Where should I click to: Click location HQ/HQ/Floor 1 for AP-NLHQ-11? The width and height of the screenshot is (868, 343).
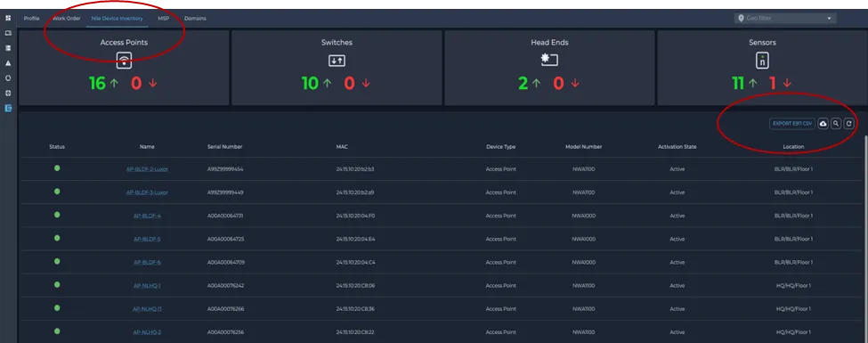[793, 308]
